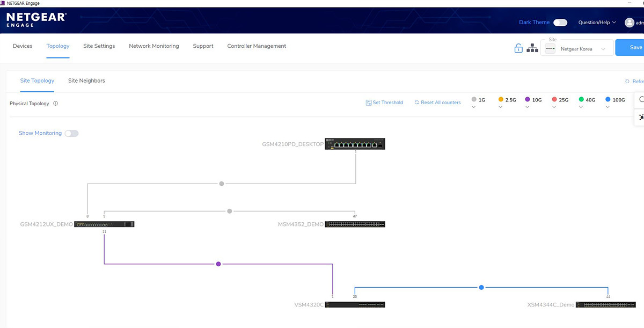
Task: Switch to the Site Topology tab
Action: coord(37,81)
